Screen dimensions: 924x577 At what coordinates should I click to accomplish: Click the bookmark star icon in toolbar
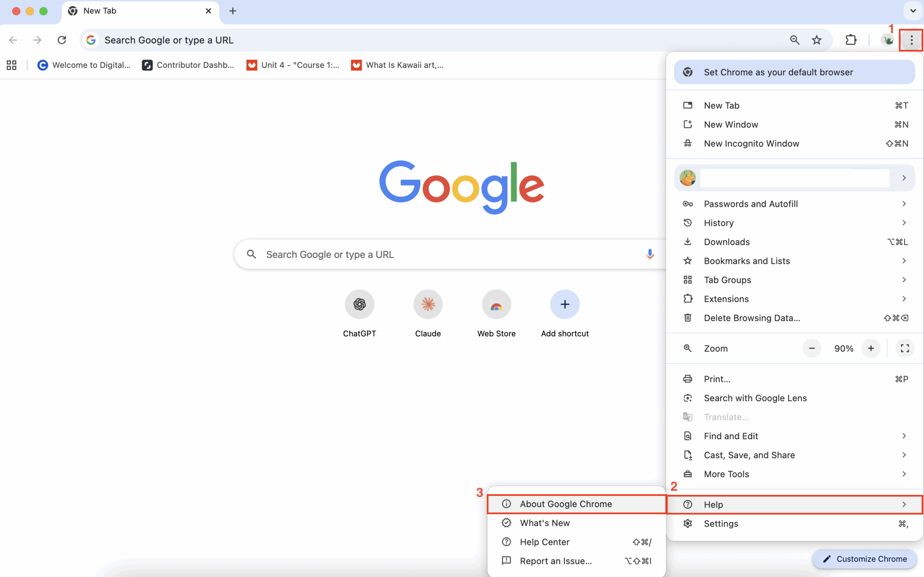tap(817, 40)
